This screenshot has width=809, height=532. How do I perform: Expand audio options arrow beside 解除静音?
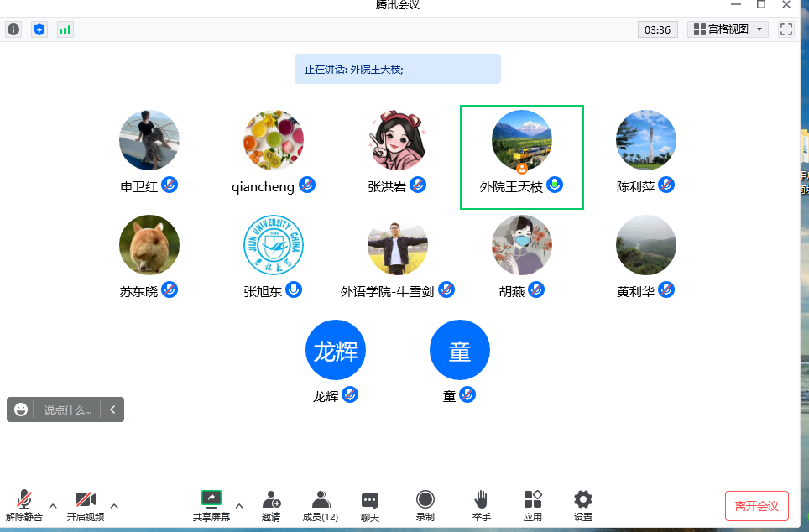click(53, 506)
